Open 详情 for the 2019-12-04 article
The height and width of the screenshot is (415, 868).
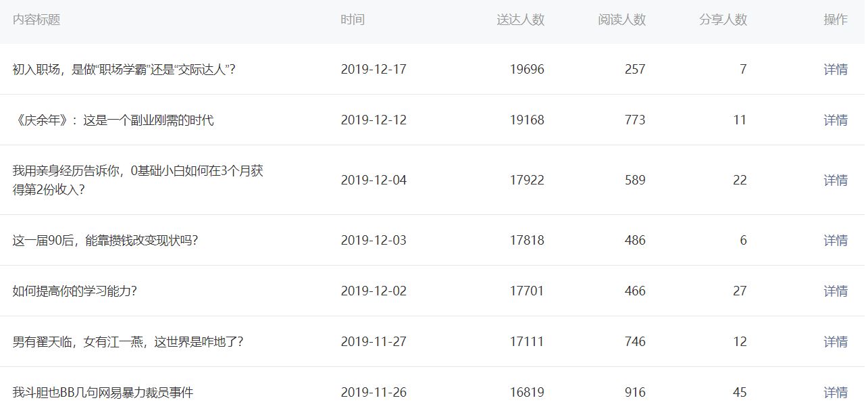[x=835, y=180]
